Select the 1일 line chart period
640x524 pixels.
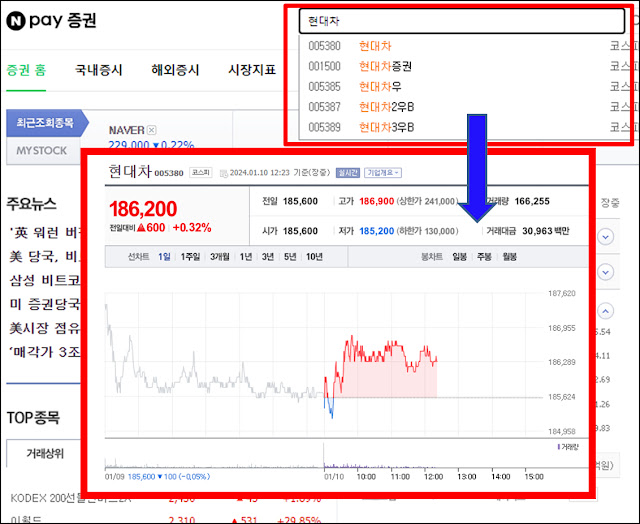tap(164, 257)
